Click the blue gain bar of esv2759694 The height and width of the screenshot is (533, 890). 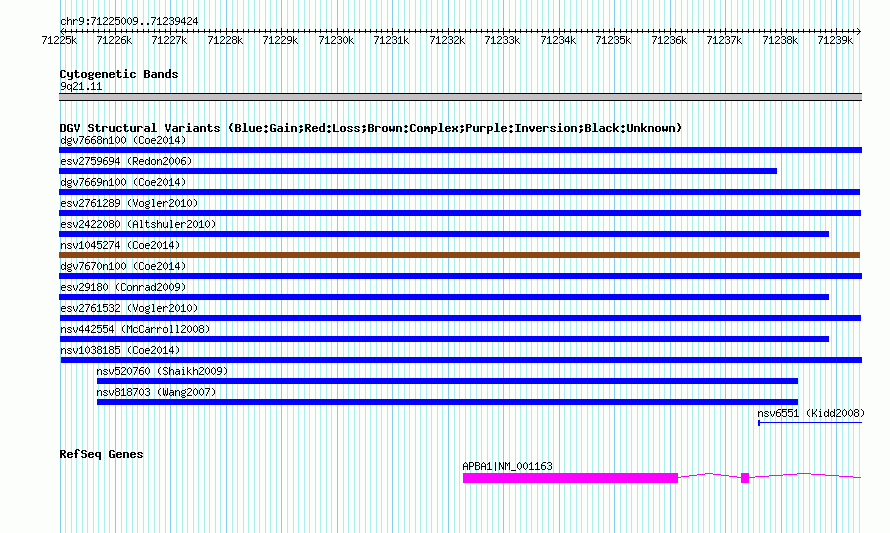click(418, 171)
